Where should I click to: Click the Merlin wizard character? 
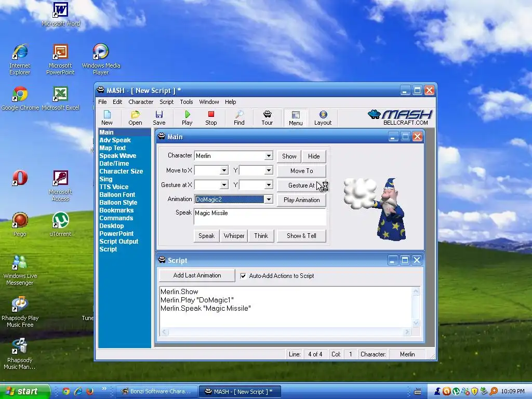coord(390,209)
